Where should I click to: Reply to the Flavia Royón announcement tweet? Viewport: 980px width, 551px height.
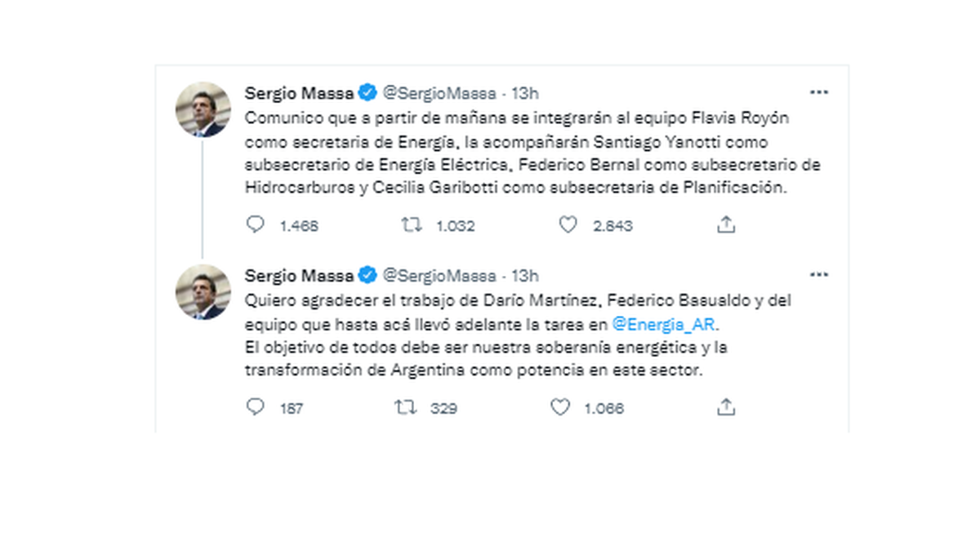(x=256, y=224)
